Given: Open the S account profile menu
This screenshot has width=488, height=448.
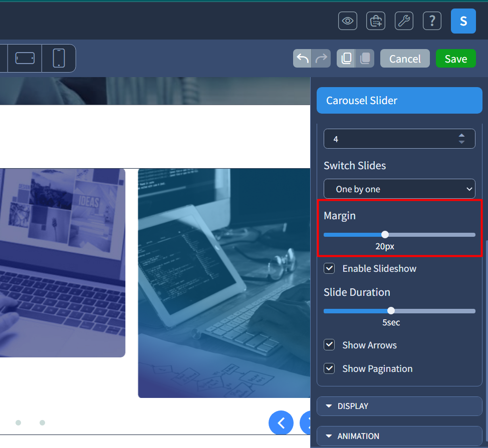Looking at the screenshot, I should [463, 21].
